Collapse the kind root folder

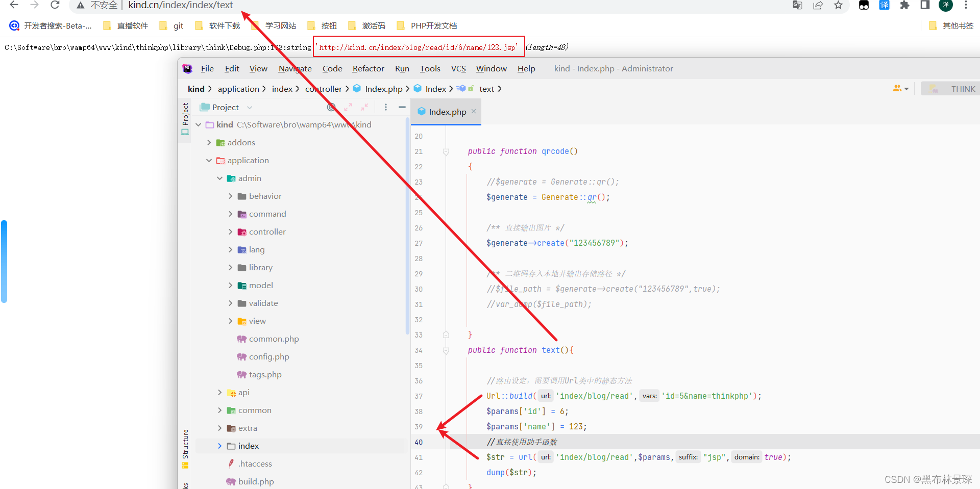pyautogui.click(x=198, y=125)
